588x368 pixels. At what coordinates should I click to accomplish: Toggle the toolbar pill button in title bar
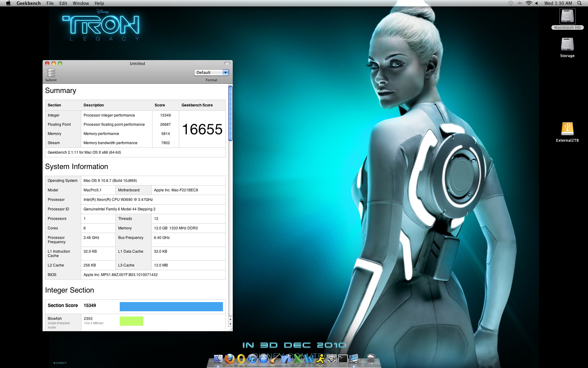227,63
